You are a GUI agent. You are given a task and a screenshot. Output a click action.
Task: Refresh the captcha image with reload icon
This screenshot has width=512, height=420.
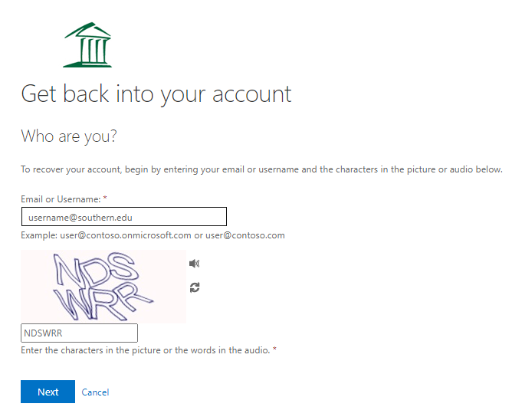[x=195, y=287]
